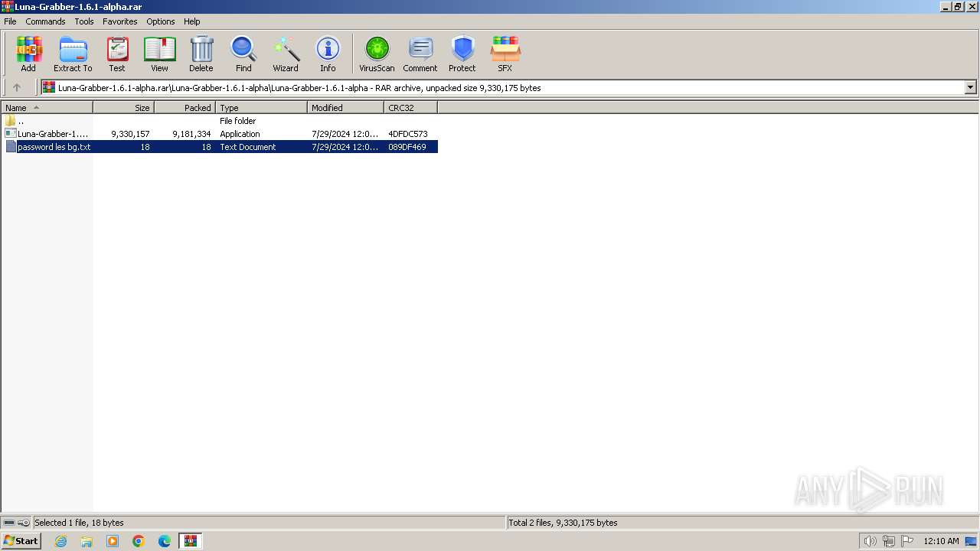Click the CRC32 value 4DFDC573
The width and height of the screenshot is (980, 551).
tap(408, 134)
